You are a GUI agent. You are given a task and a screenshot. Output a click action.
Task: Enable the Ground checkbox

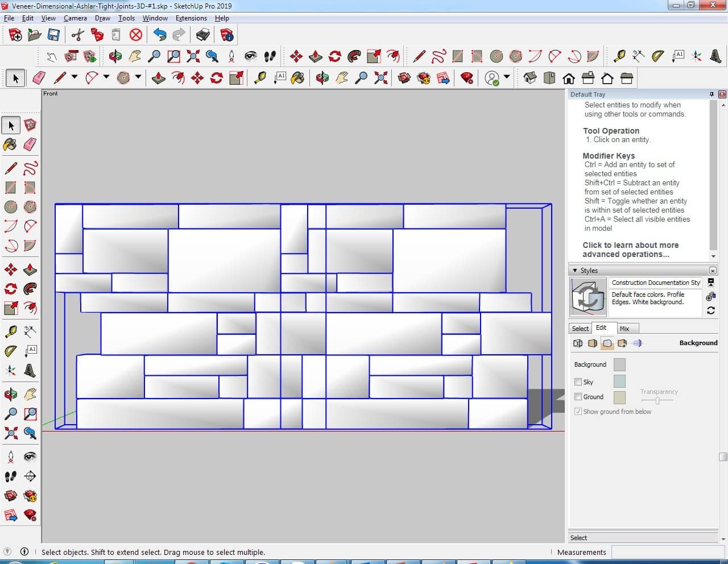coord(578,397)
